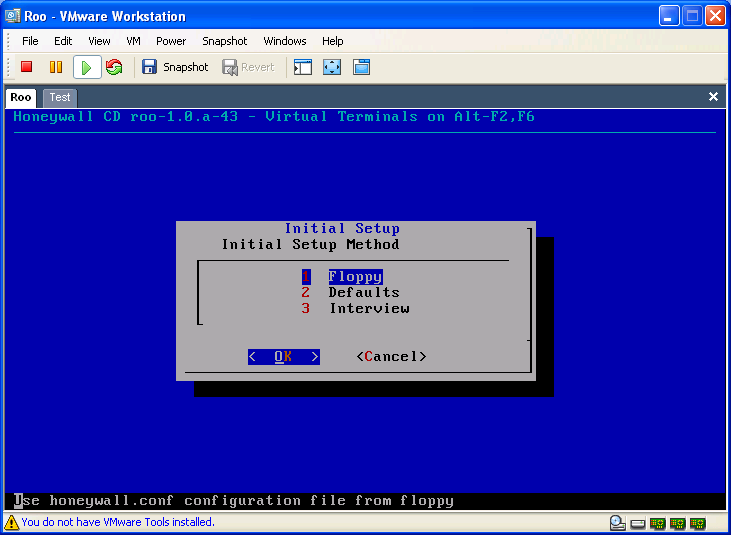The width and height of the screenshot is (731, 535).
Task: Click the Honeywall CD roo-1.0.a-43 header text
Action: pyautogui.click(x=274, y=117)
